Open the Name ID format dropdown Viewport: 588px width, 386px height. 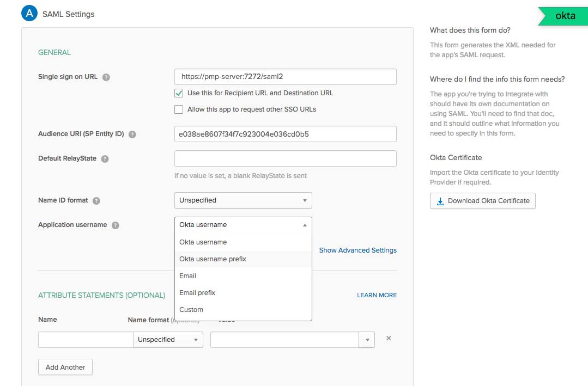pyautogui.click(x=243, y=200)
